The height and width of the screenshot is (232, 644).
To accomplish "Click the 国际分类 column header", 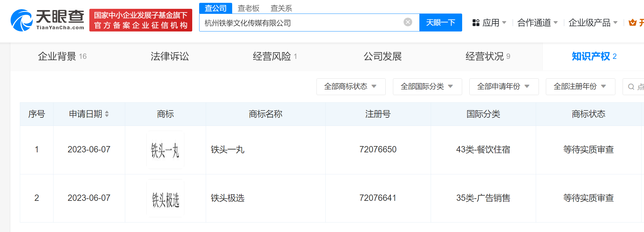I will tap(483, 114).
